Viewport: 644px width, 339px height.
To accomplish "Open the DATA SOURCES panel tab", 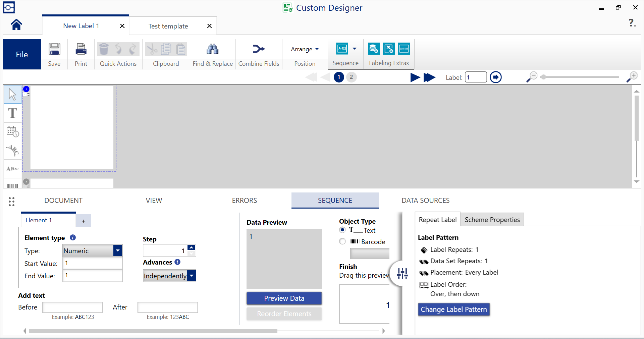I will [x=426, y=201].
